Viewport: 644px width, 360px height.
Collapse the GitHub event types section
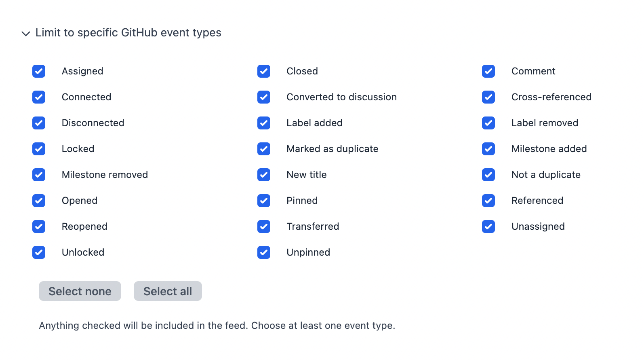click(x=26, y=33)
